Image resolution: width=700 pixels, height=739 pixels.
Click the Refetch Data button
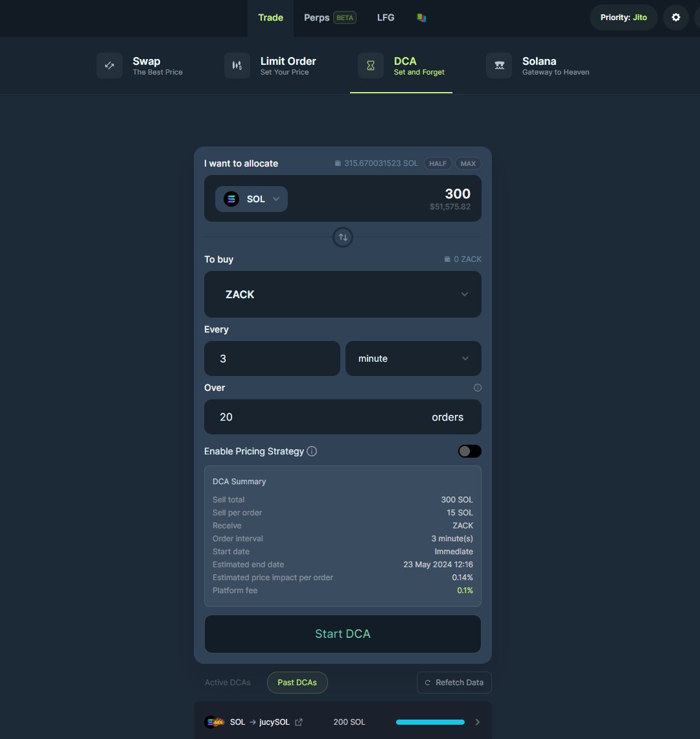point(454,683)
